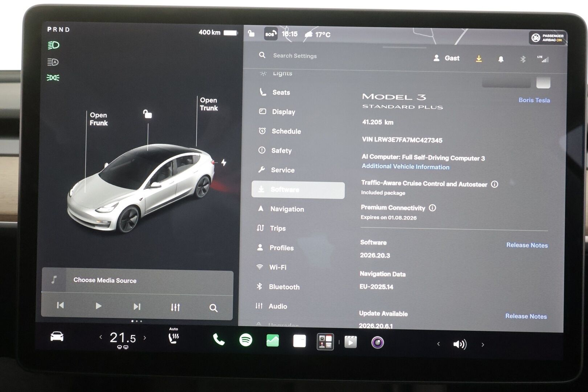Image resolution: width=588 pixels, height=392 pixels.
Task: Show info for Premium Connectivity
Action: click(432, 208)
